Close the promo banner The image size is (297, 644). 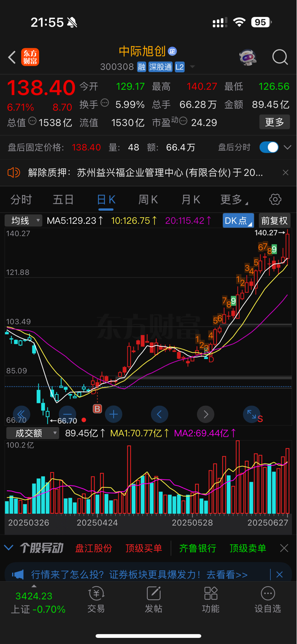pyautogui.click(x=279, y=575)
